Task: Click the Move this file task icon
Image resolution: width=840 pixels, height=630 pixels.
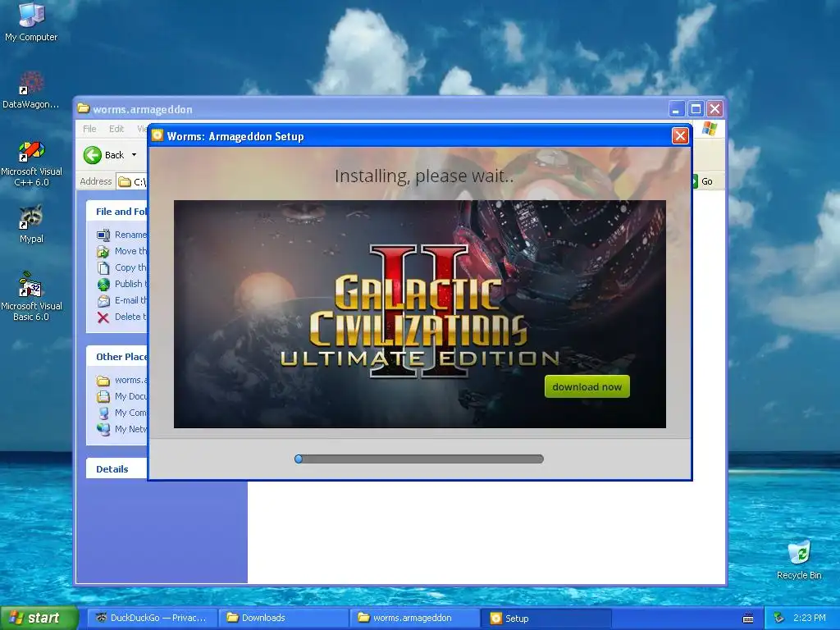Action: (x=103, y=251)
